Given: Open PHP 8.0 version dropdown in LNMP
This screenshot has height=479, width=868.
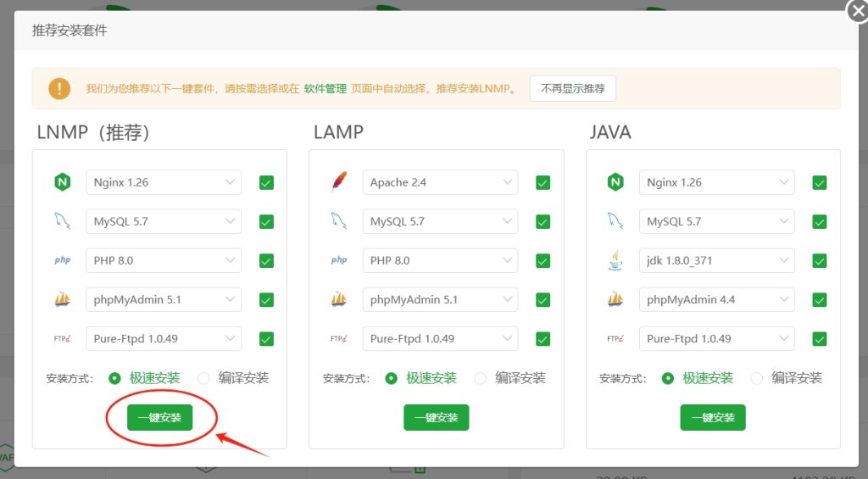Looking at the screenshot, I should [164, 260].
